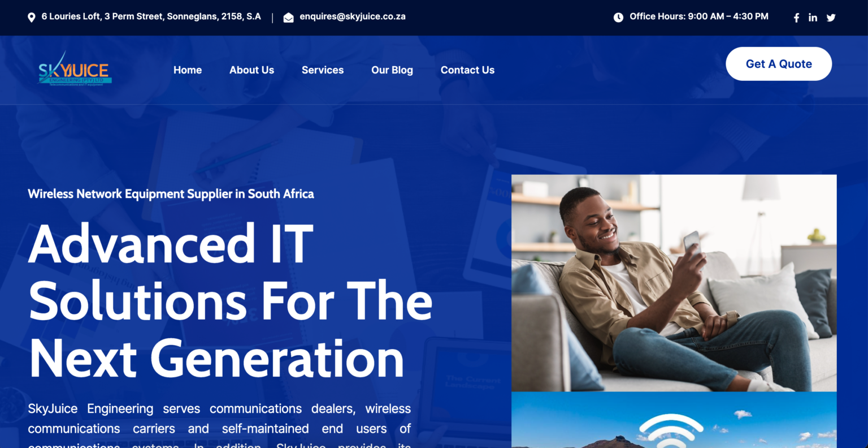The height and width of the screenshot is (448, 868).
Task: Click the Wireless Network Equipment Supplier subtitle
Action: pyautogui.click(x=171, y=194)
